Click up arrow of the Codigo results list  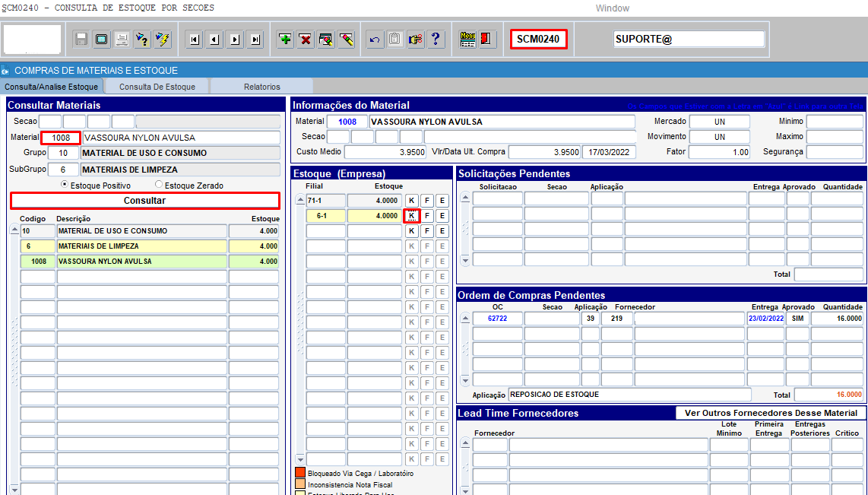point(14,230)
